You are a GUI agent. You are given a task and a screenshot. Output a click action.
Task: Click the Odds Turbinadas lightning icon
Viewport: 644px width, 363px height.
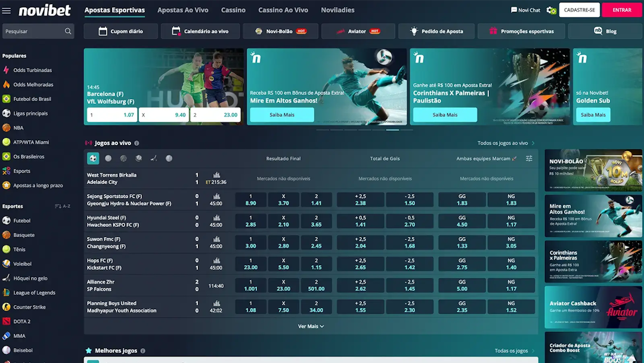coord(6,70)
